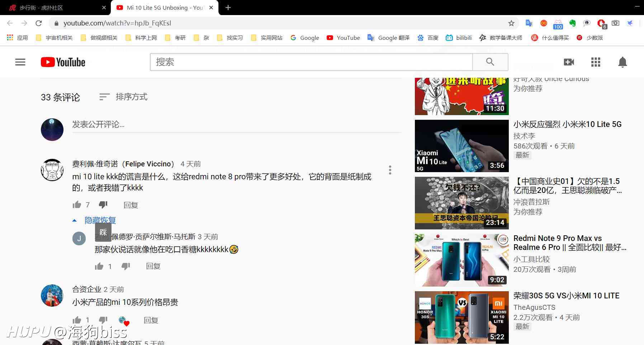Reply to the chewing gum reply
This screenshot has width=644, height=345.
pyautogui.click(x=153, y=266)
